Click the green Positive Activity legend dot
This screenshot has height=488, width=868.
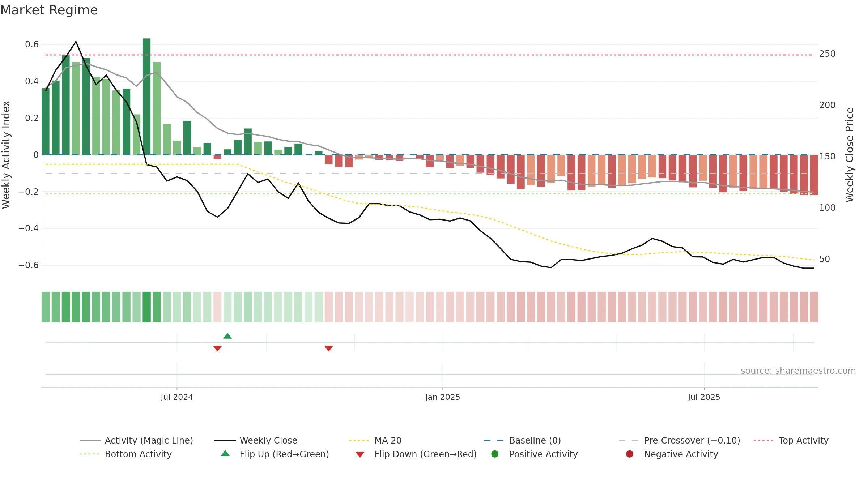coord(495,454)
